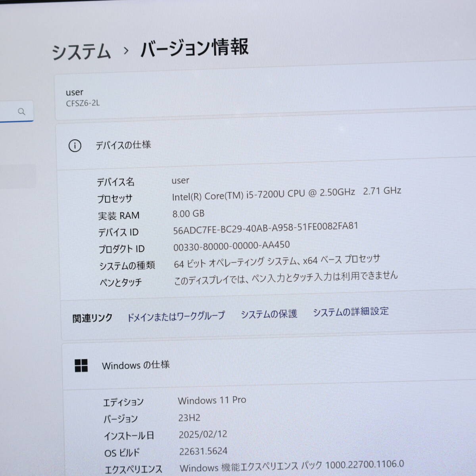The width and height of the screenshot is (476, 476).
Task: Open ドメインまたはワークグループ link
Action: coord(176,317)
